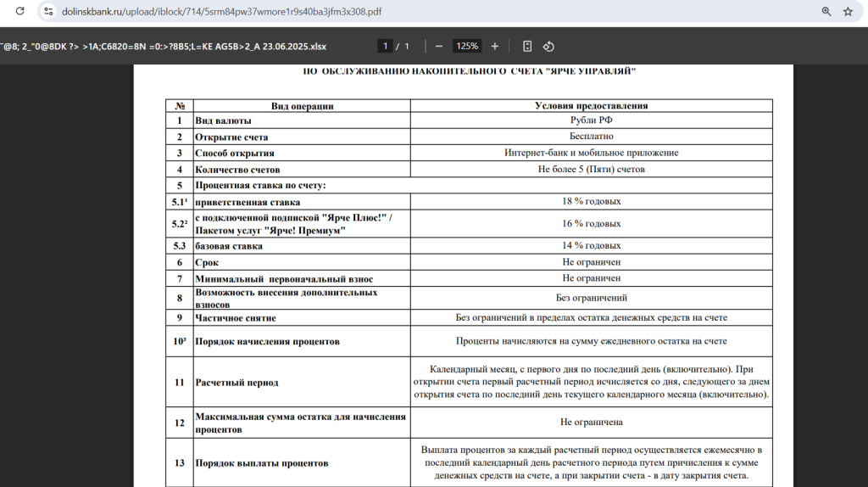Click row number 5.2 cell

[x=180, y=224]
